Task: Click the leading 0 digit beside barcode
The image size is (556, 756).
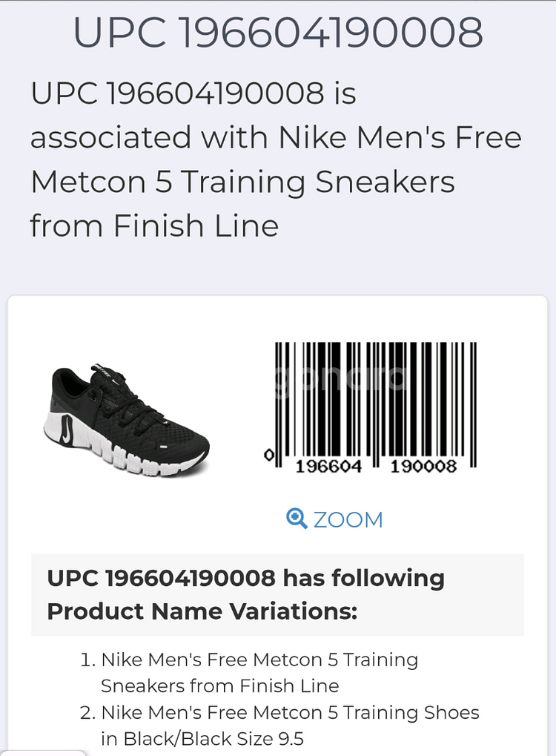Action: tap(269, 454)
